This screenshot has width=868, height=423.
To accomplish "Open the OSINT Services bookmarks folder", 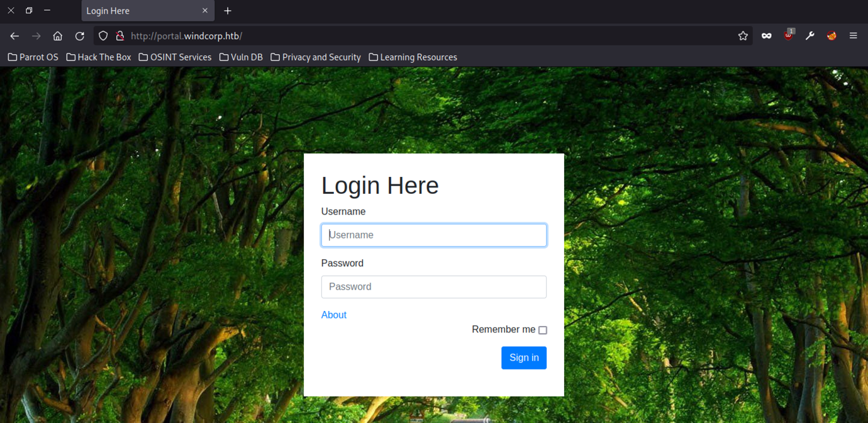I will click(x=175, y=57).
